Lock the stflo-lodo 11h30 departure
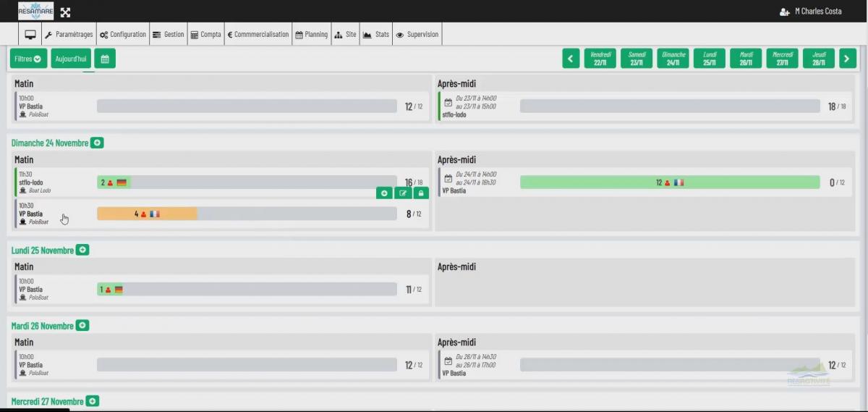The height and width of the screenshot is (412, 868). [421, 193]
